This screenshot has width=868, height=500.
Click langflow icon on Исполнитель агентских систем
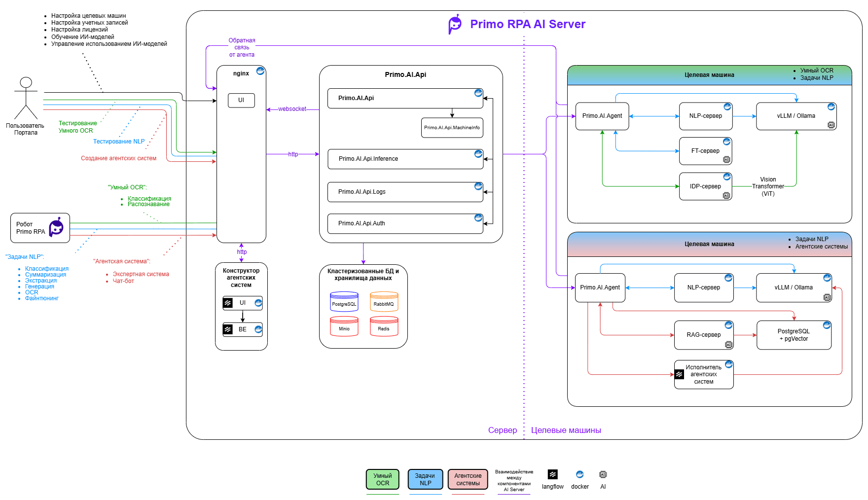(679, 374)
